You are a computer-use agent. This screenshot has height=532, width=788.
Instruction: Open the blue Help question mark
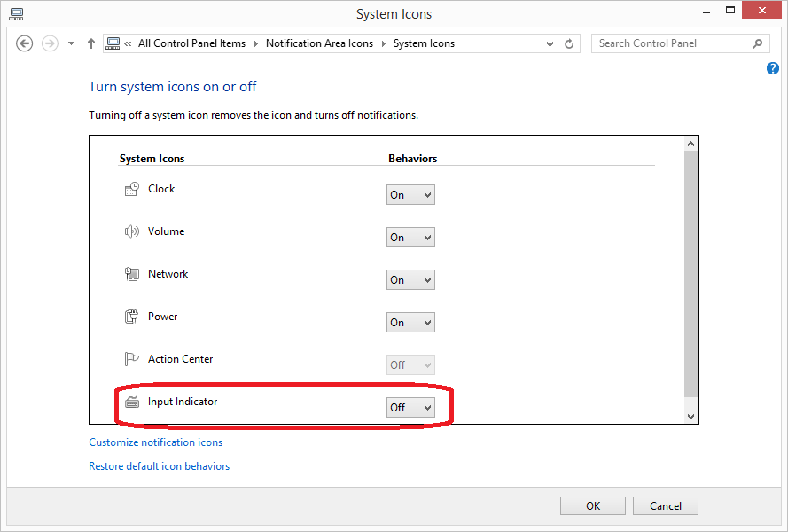click(x=772, y=68)
